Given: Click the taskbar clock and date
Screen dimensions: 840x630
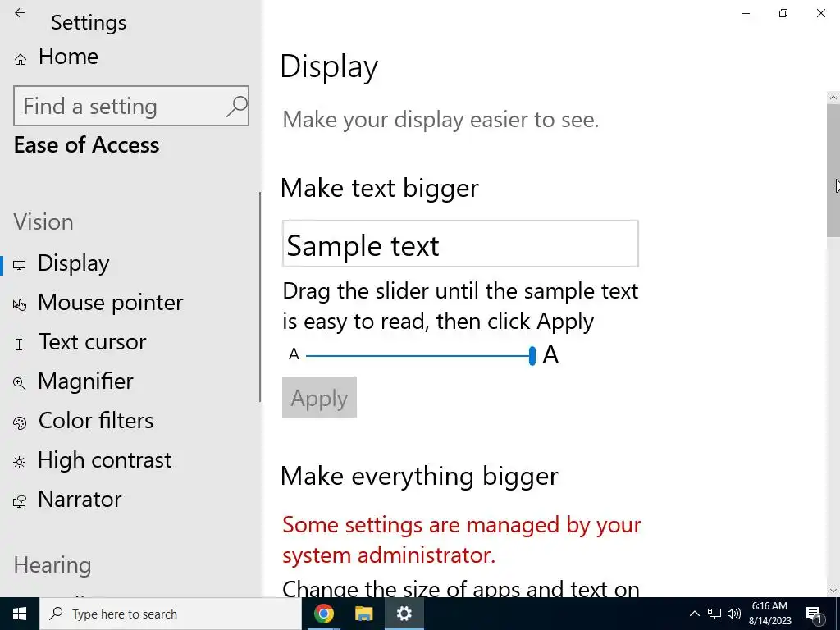Looking at the screenshot, I should (x=769, y=614).
